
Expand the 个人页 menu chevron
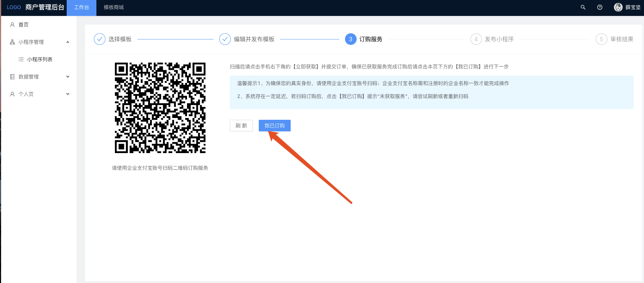(x=68, y=94)
